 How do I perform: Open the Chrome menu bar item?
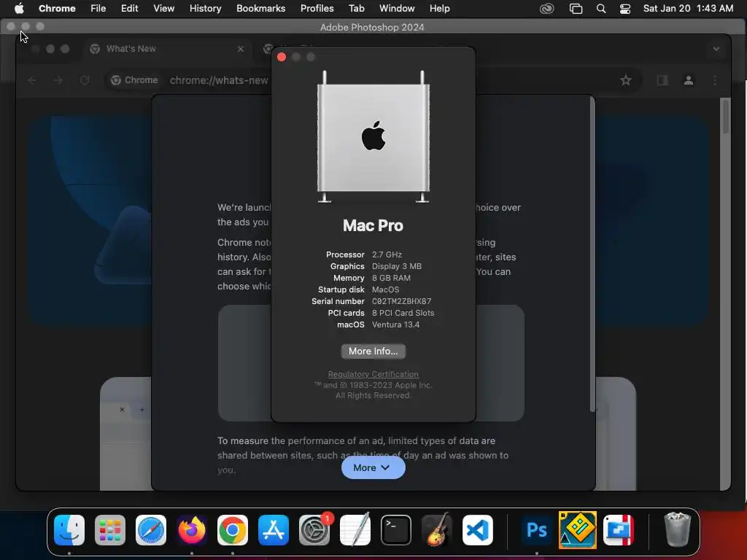pos(57,8)
